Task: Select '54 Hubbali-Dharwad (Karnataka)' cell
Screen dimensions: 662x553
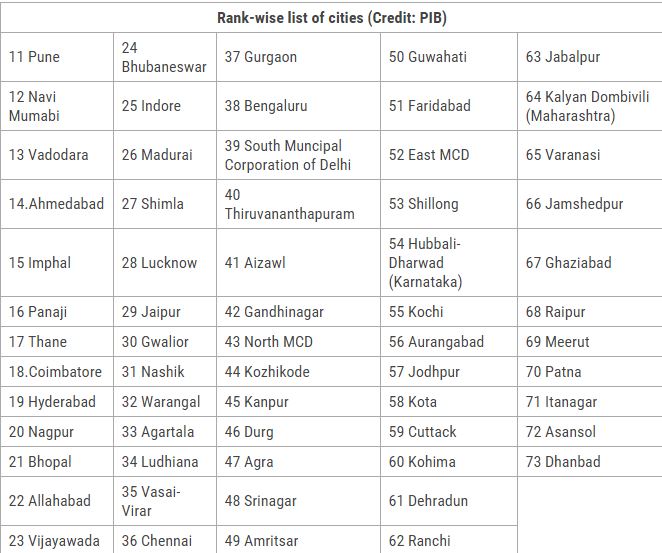Action: pyautogui.click(x=449, y=263)
